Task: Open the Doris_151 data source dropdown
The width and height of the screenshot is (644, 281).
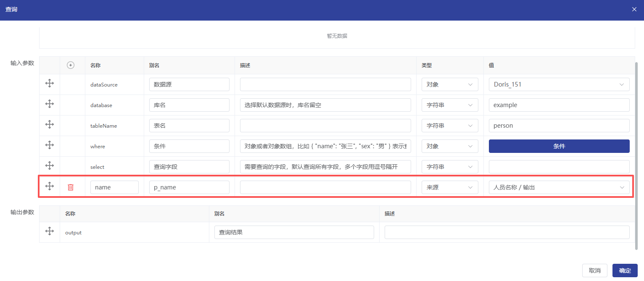Action: (x=559, y=84)
